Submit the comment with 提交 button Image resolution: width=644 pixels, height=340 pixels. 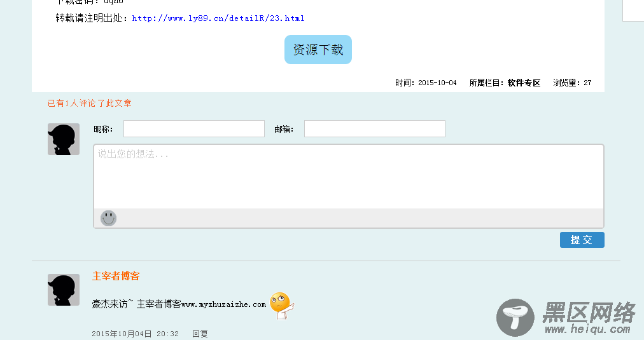(x=582, y=240)
